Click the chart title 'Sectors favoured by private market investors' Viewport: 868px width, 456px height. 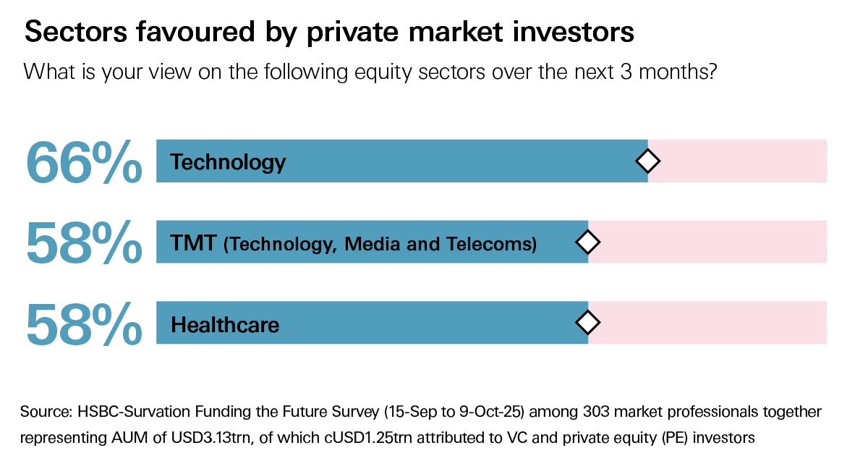pyautogui.click(x=329, y=32)
